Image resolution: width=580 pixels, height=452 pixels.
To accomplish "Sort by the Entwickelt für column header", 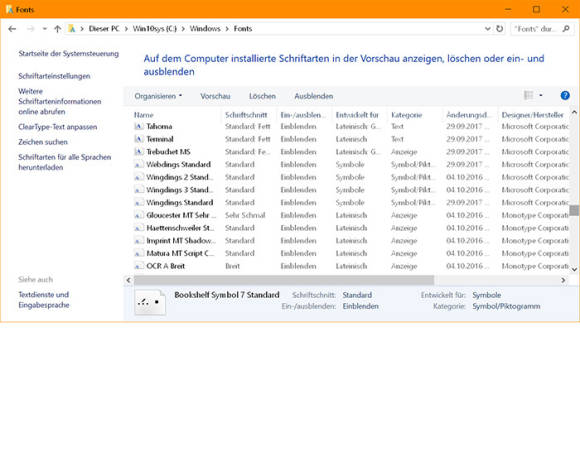I will tap(357, 115).
